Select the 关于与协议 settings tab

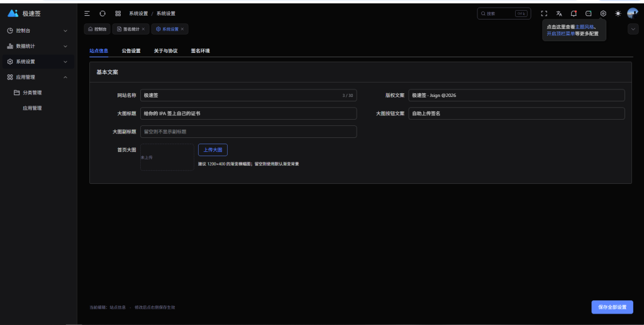tap(165, 51)
